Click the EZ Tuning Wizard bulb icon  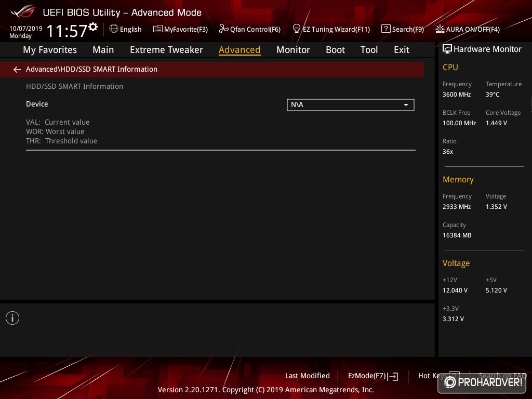coord(296,29)
